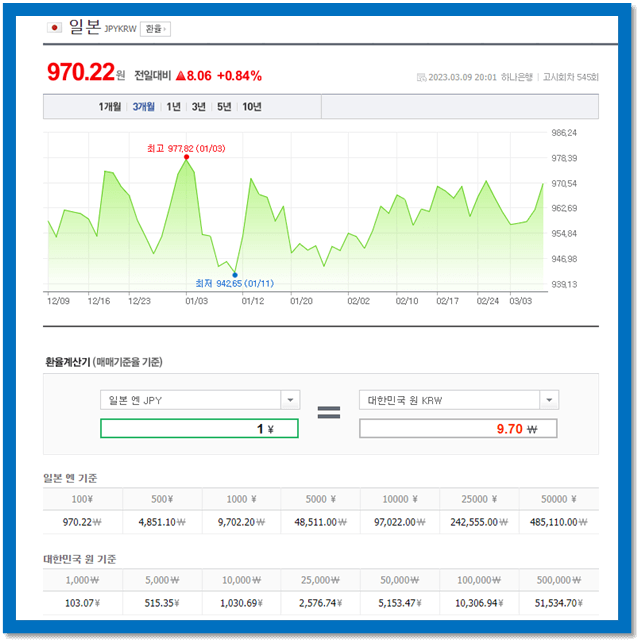The image size is (641, 643).
Task: Switch chart to 1년 tab
Action: (173, 107)
